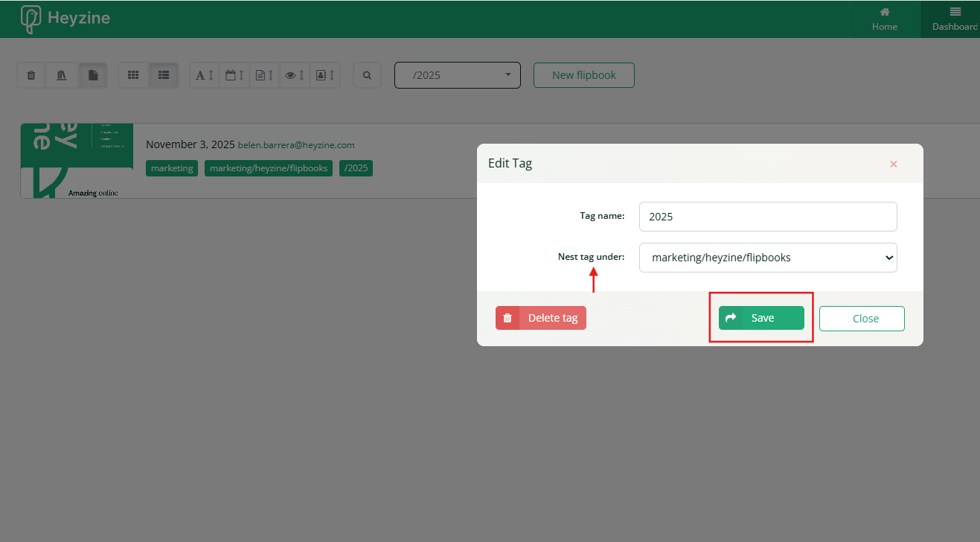
Task: Switch to list view layout
Action: (x=164, y=75)
